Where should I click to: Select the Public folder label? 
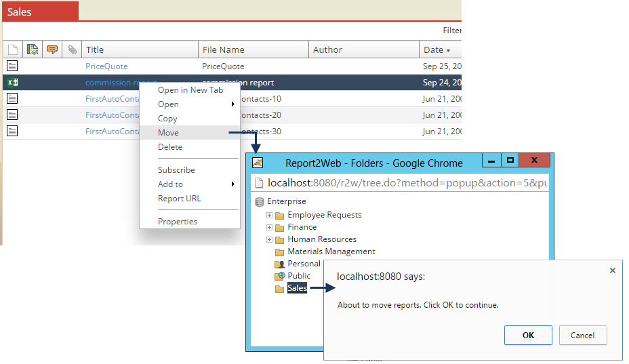pos(299,276)
